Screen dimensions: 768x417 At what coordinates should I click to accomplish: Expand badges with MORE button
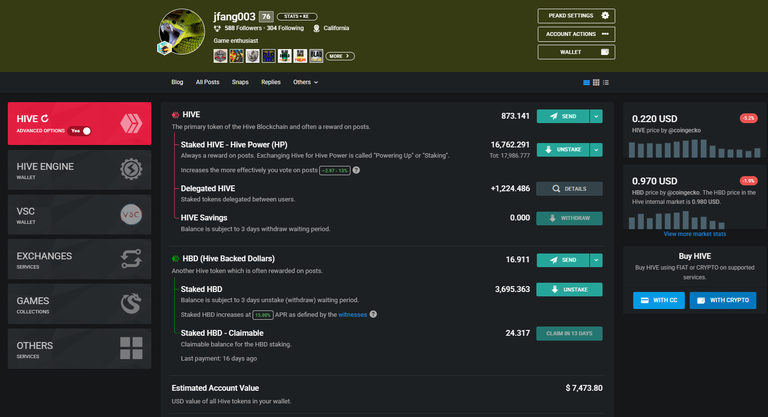click(339, 56)
